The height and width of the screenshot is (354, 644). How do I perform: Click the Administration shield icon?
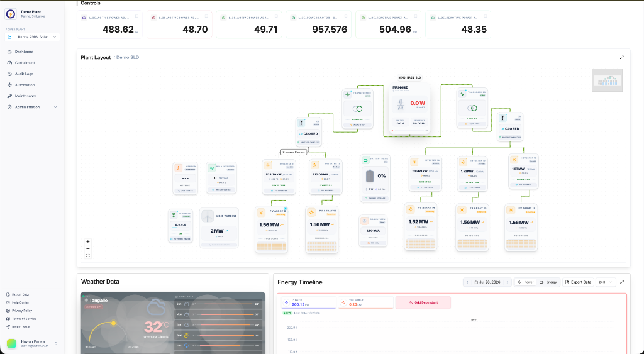pos(9,107)
